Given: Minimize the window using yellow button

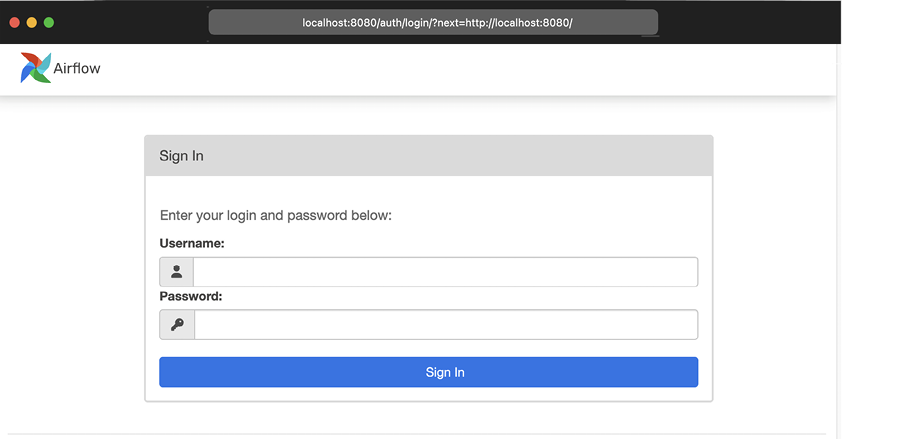Looking at the screenshot, I should (32, 22).
